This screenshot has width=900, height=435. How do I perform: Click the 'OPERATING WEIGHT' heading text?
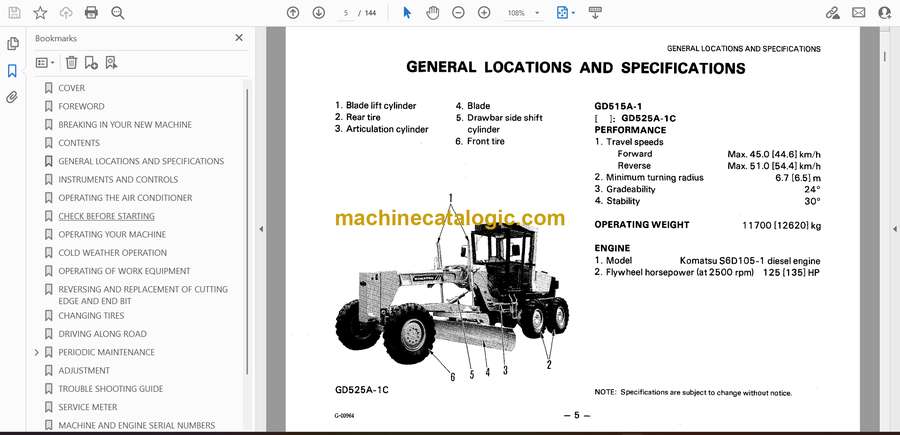642,225
